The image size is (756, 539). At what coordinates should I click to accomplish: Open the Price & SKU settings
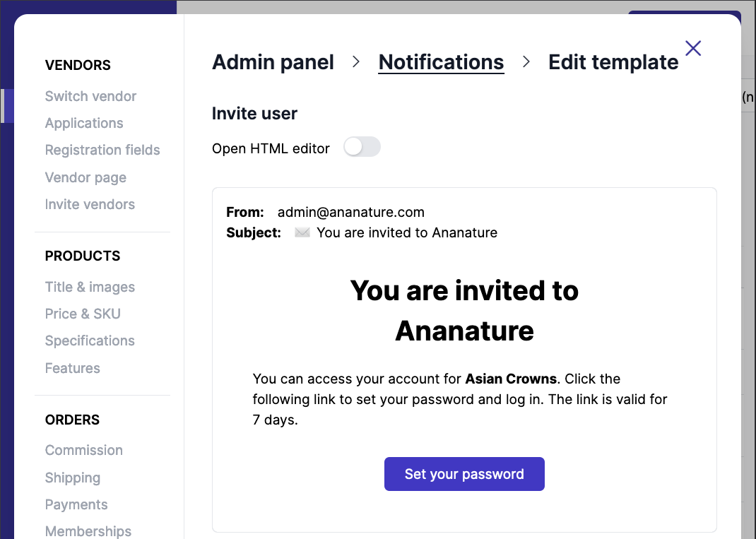pos(83,314)
